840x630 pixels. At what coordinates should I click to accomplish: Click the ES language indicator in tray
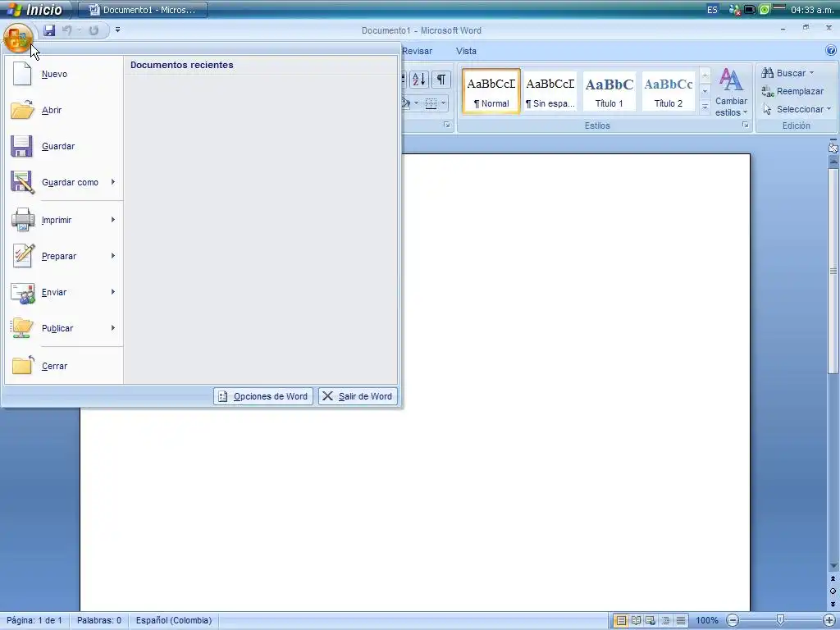coord(712,10)
